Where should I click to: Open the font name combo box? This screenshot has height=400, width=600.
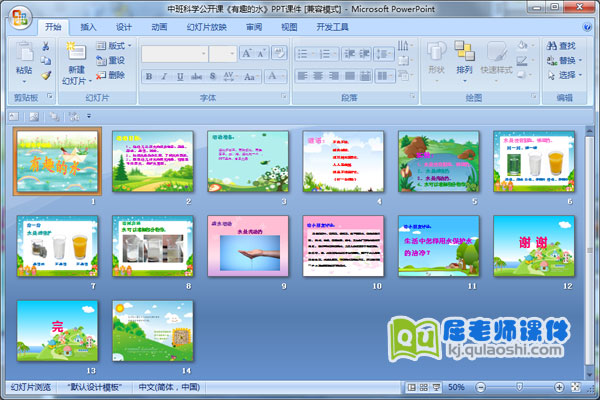click(x=174, y=54)
